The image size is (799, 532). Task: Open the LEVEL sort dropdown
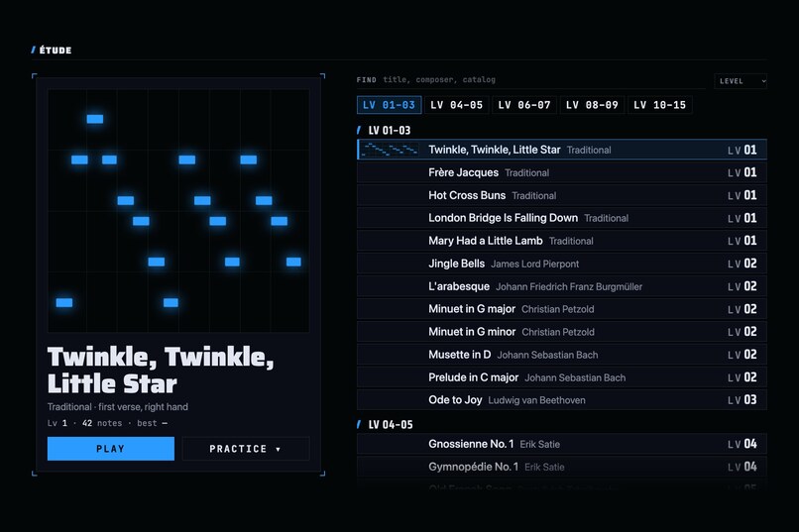point(741,81)
